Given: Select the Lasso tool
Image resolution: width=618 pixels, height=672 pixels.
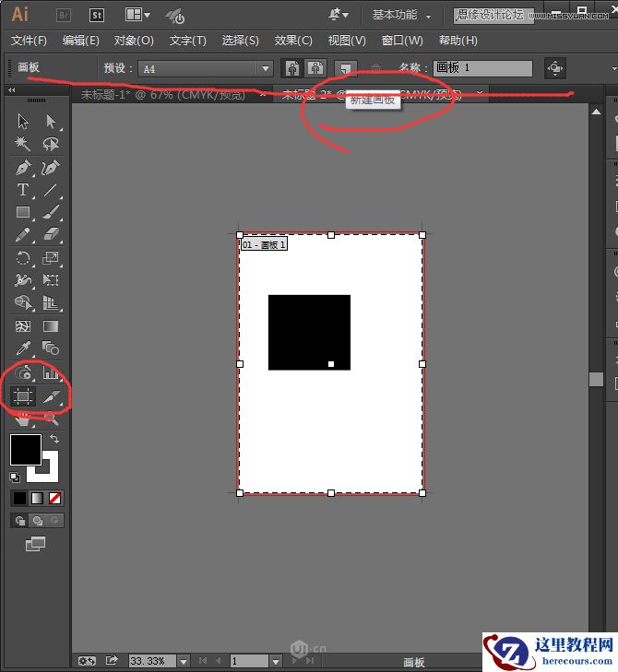Looking at the screenshot, I should 51,144.
